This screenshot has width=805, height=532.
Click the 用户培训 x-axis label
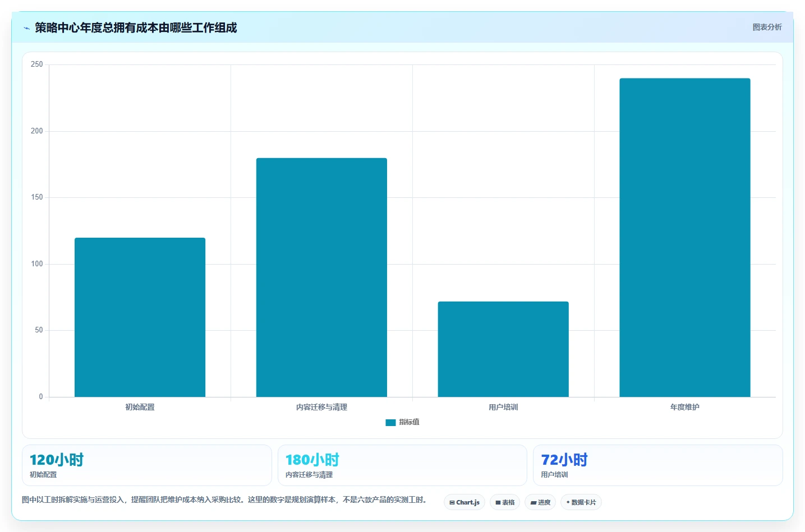pyautogui.click(x=503, y=407)
